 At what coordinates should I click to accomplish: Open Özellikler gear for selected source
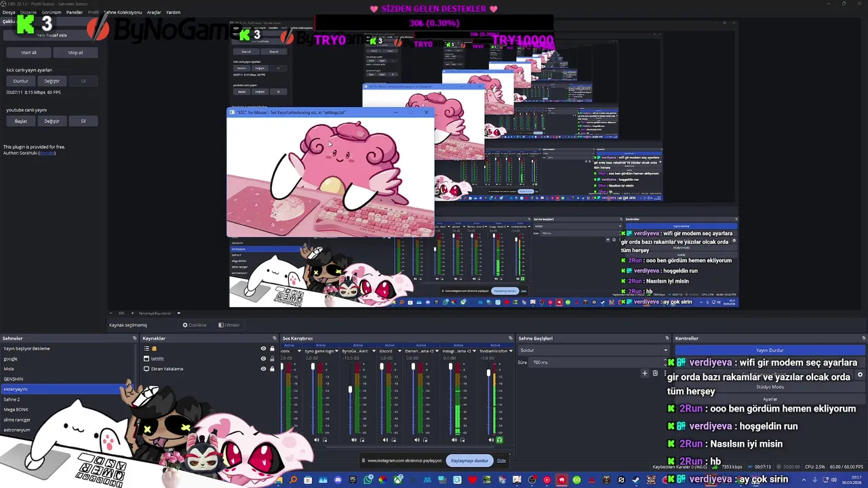(195, 325)
